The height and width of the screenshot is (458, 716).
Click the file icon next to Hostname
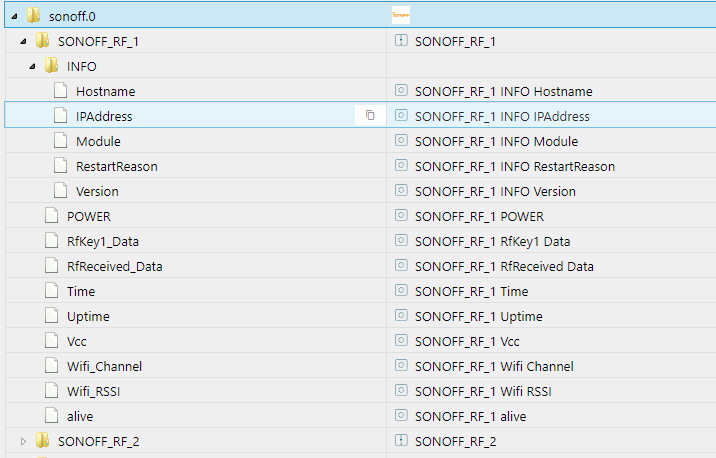coord(60,91)
